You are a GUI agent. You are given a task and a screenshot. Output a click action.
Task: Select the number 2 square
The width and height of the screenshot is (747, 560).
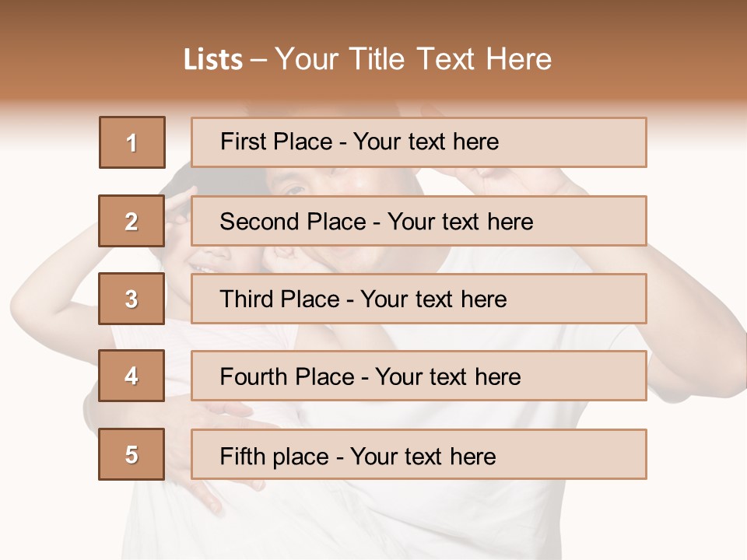pos(132,221)
